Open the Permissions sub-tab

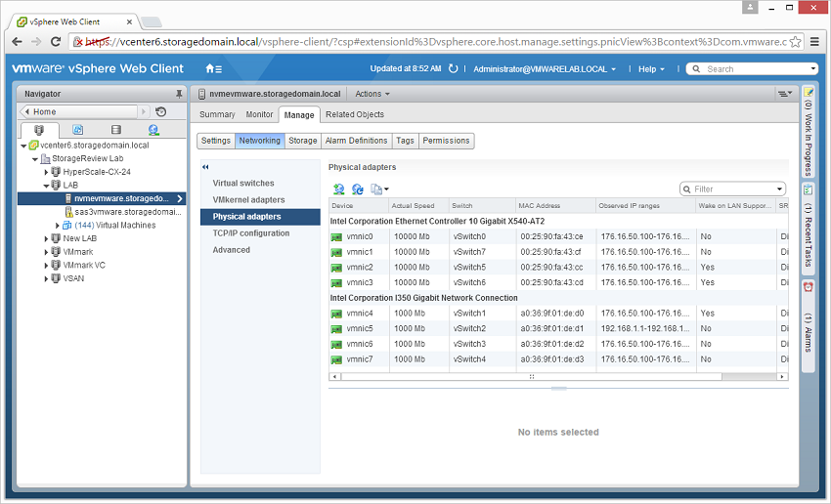coord(446,141)
